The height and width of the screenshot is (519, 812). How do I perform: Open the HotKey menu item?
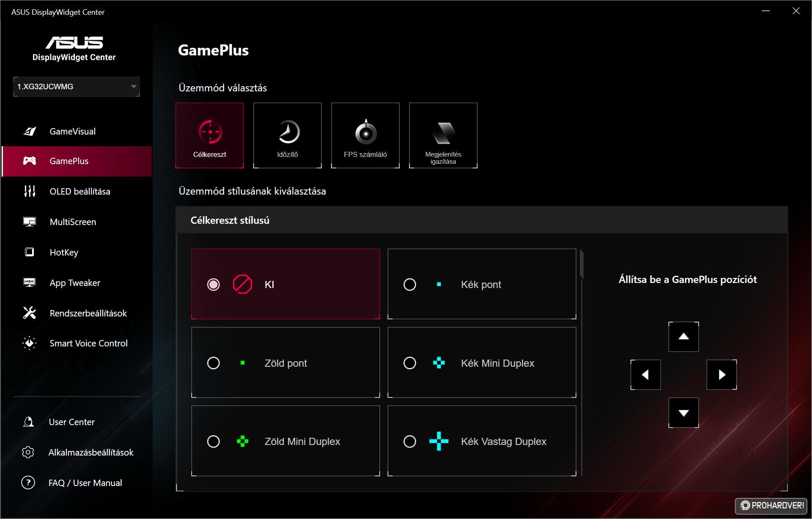[77, 252]
